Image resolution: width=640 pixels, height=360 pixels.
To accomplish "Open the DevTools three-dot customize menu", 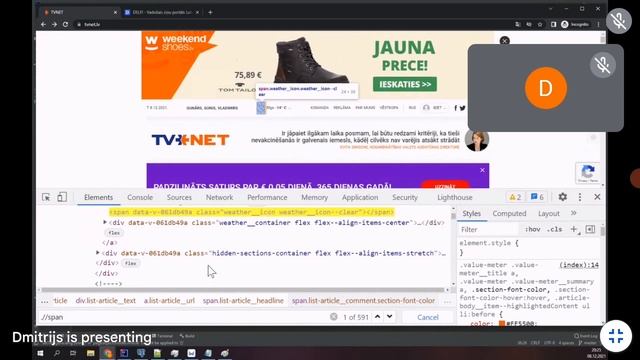I will pyautogui.click(x=580, y=197).
